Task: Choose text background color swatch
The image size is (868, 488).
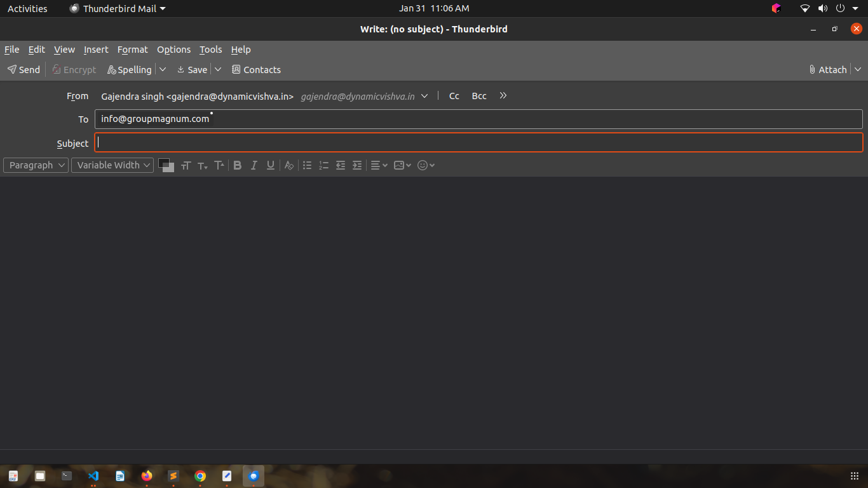Action: tap(170, 168)
